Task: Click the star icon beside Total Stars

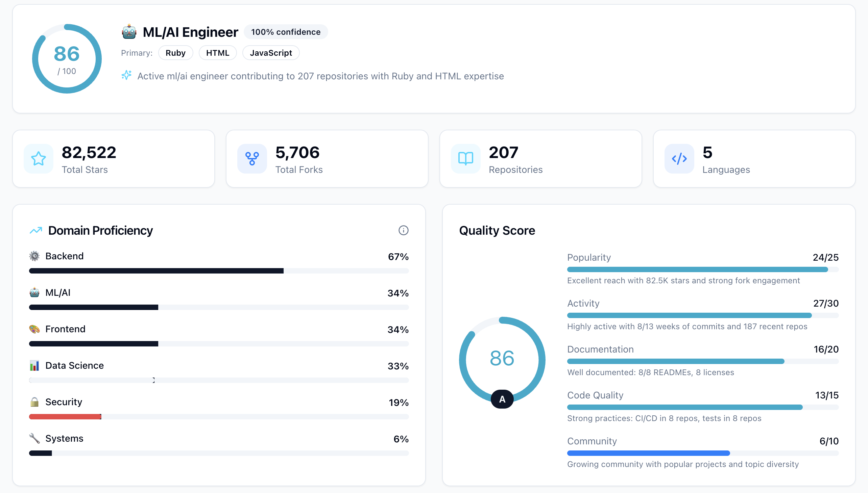Action: click(x=38, y=158)
